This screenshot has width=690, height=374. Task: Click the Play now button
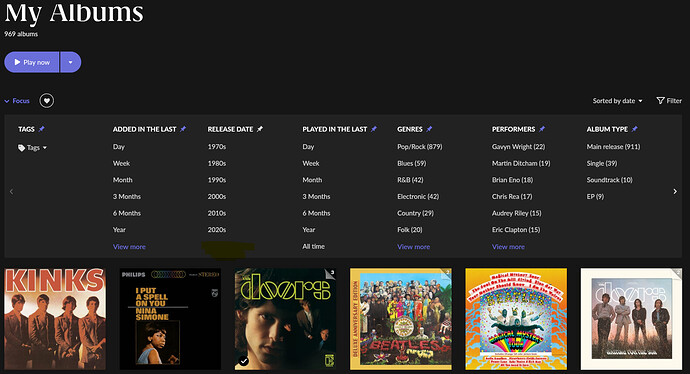[x=32, y=62]
